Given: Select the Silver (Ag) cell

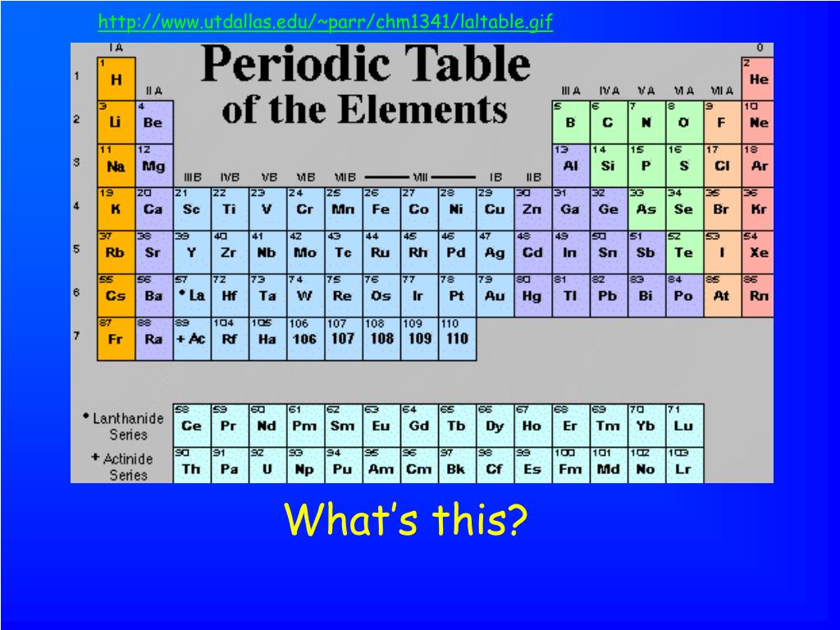Looking at the screenshot, I should point(495,253).
